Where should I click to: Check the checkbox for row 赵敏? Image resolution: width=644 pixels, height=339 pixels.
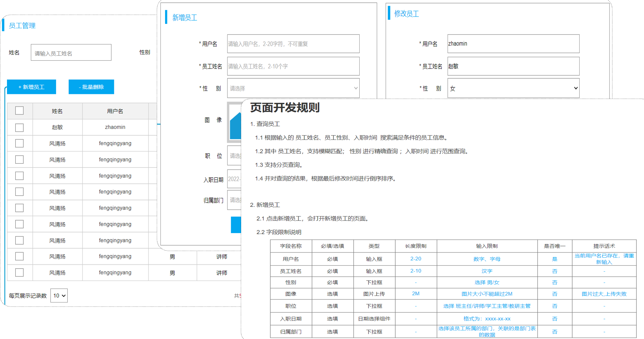tap(20, 127)
